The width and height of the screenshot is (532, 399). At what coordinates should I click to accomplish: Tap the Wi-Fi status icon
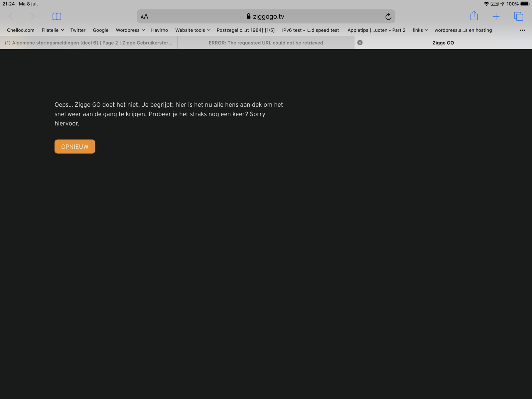pos(486,4)
